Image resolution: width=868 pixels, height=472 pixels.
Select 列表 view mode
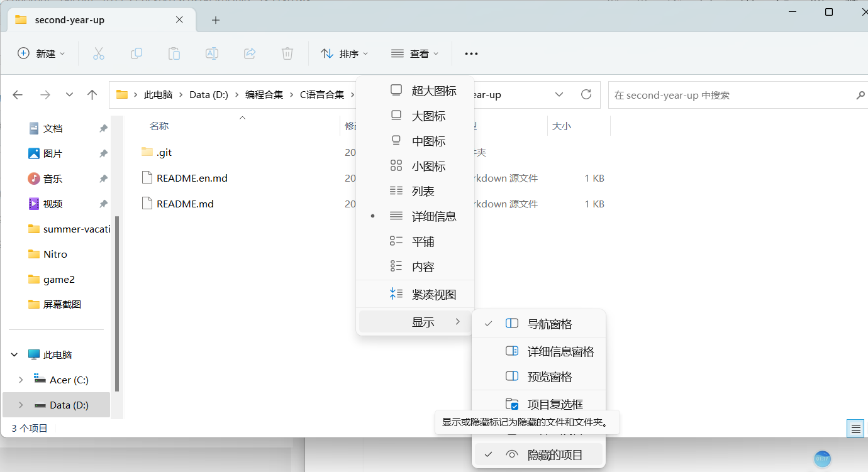[415, 191]
